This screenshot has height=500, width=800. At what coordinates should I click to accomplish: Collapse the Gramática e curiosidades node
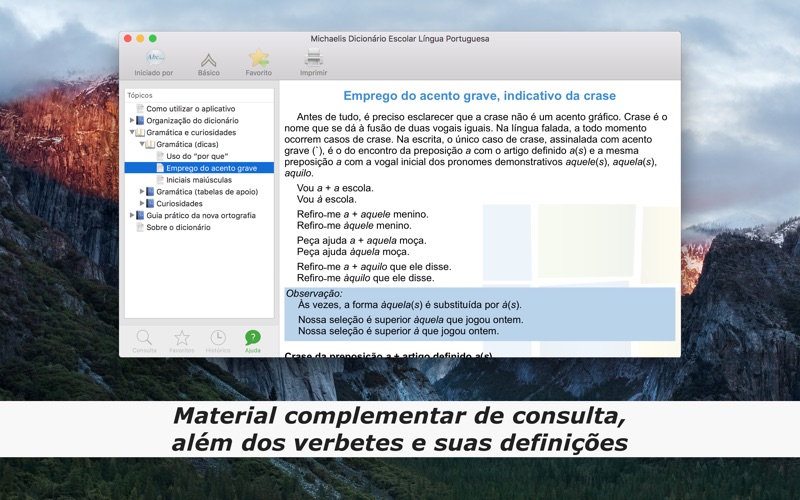tap(132, 132)
